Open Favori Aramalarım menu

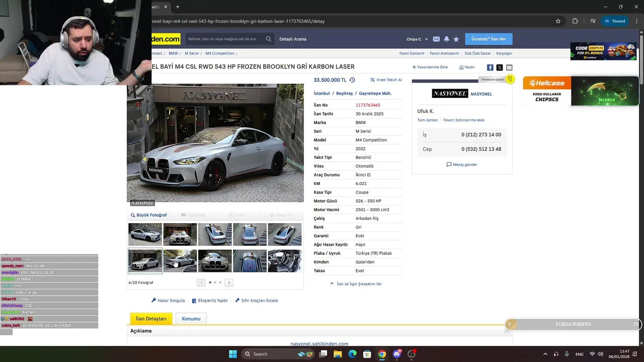(444, 53)
